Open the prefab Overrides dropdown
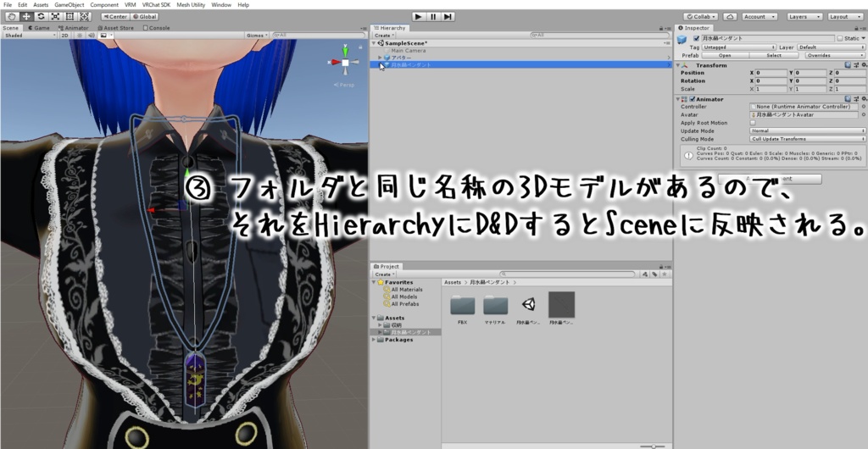The width and height of the screenshot is (868, 449). pos(835,55)
